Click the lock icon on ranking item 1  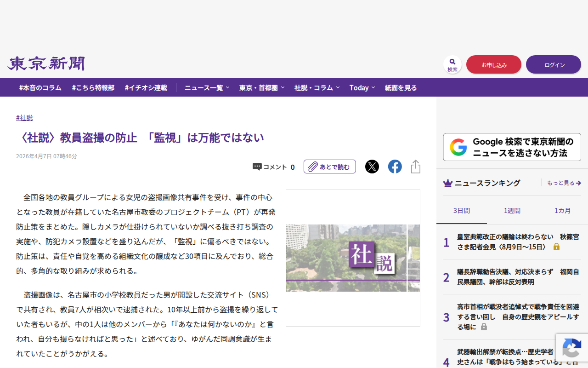point(556,247)
